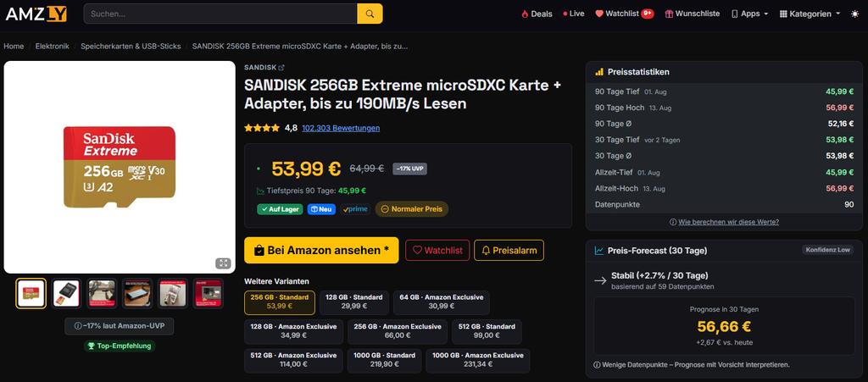The image size is (868, 382).
Task: Select variant 512 GB Amazon Exclusive
Action: (x=293, y=360)
